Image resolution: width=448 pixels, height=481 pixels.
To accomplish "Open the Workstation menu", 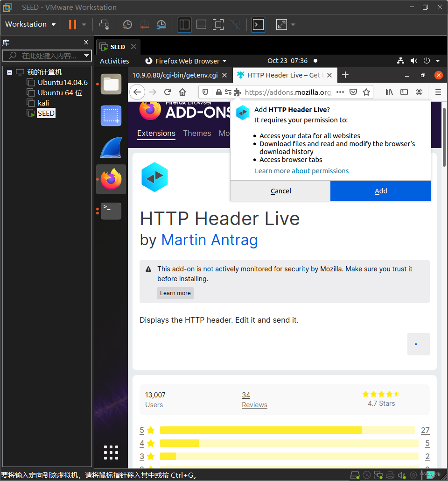I will (30, 24).
